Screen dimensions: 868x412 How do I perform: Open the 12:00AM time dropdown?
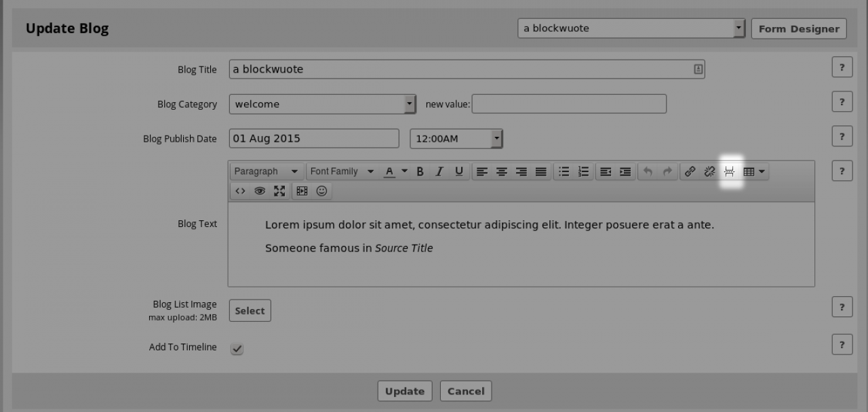(x=456, y=138)
